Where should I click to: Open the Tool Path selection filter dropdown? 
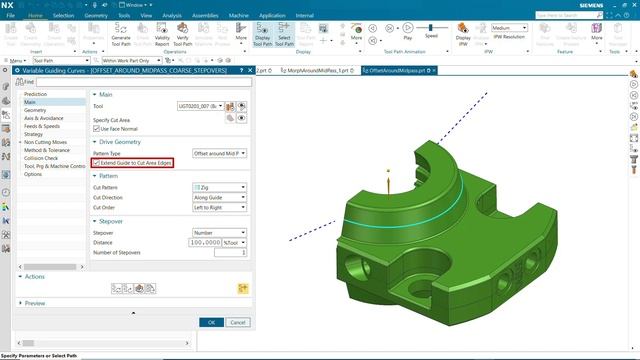(61, 60)
